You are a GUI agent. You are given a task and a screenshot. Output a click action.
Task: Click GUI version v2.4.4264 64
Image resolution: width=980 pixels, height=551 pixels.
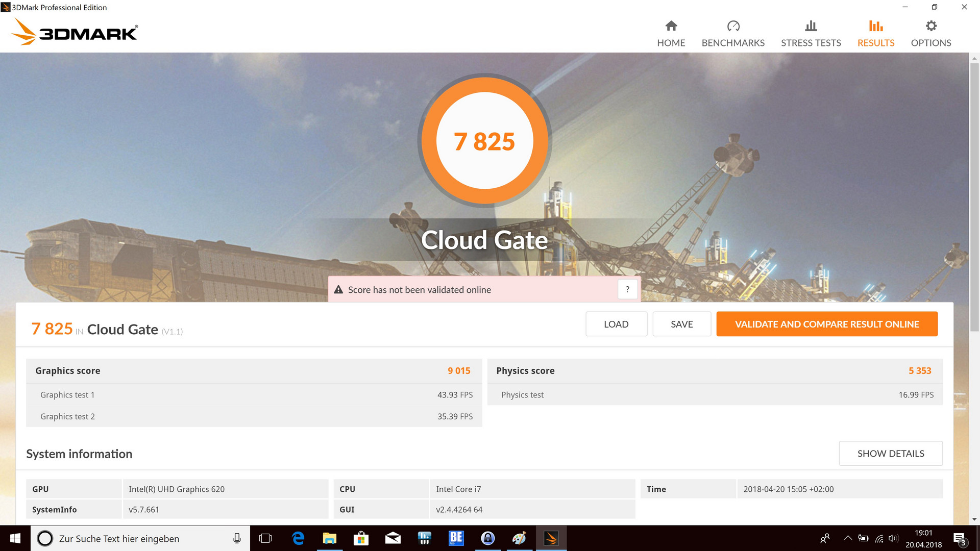(459, 510)
